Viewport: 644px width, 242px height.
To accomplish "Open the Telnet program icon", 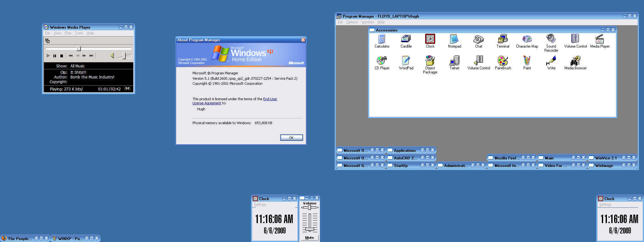I will pos(454,61).
